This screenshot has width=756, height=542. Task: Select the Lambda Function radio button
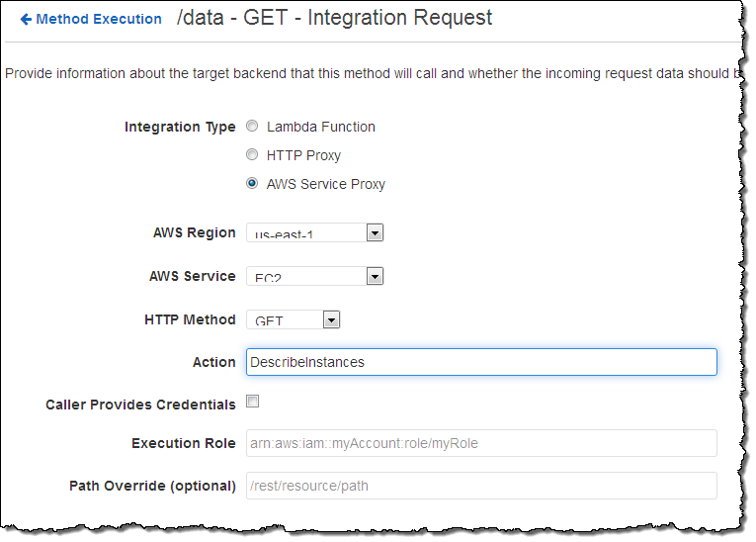(x=253, y=127)
